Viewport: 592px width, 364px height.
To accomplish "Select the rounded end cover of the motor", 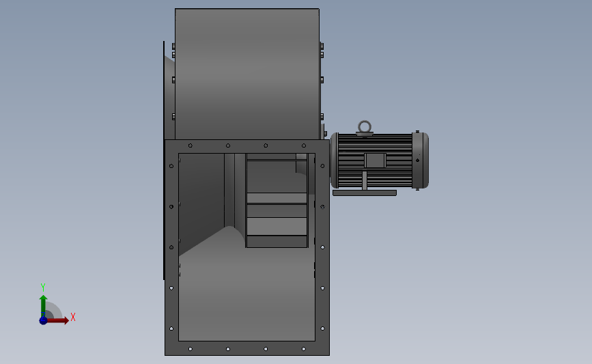I will [x=421, y=160].
